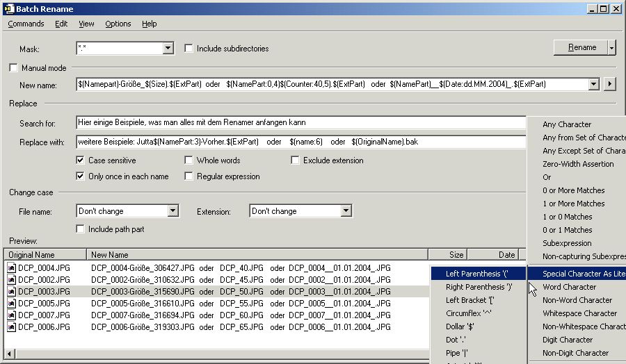
Task: Open the Mask dropdown arrow
Action: click(168, 48)
